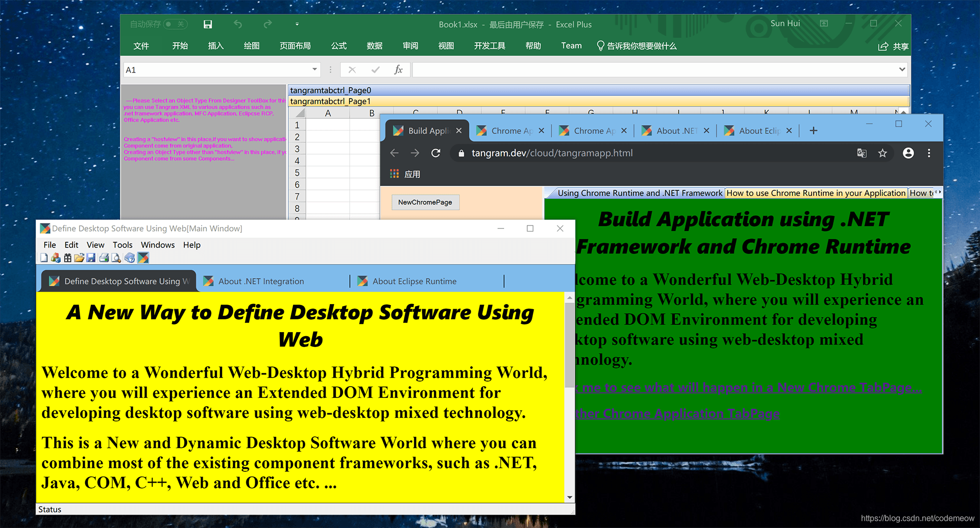The image size is (980, 528).
Task: Select Using Chrome Runtime and .NET Framework tab
Action: pyautogui.click(x=640, y=193)
